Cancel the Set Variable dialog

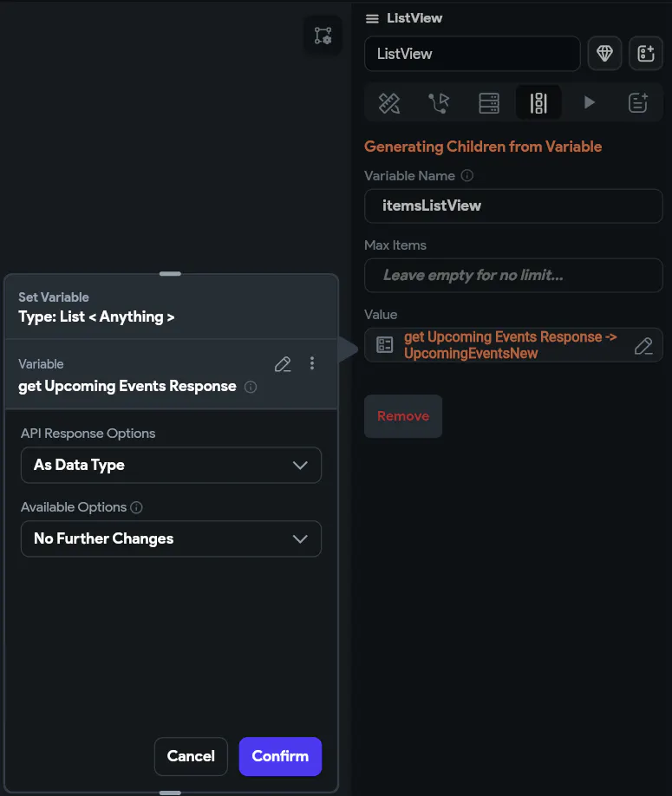point(191,756)
